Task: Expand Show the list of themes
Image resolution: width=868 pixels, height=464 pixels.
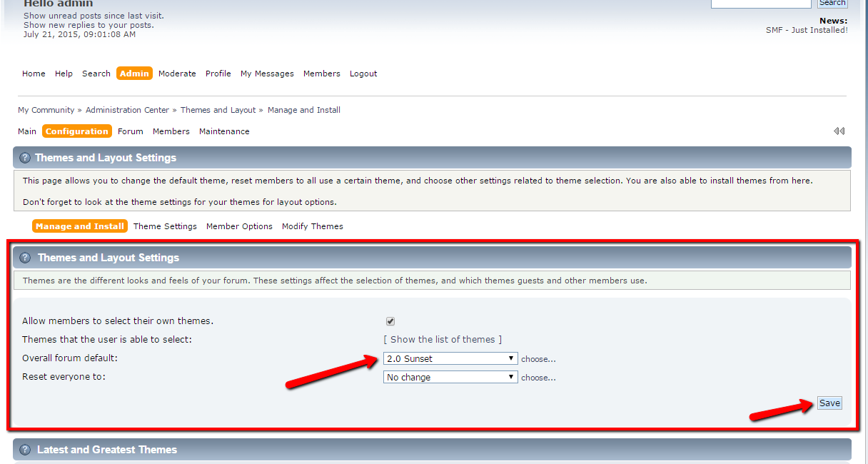Action: click(443, 340)
